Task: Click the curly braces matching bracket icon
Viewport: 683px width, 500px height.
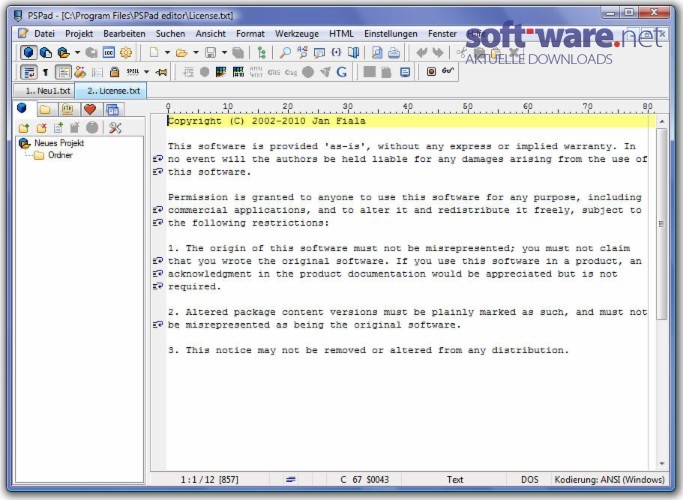Action: 336,53
